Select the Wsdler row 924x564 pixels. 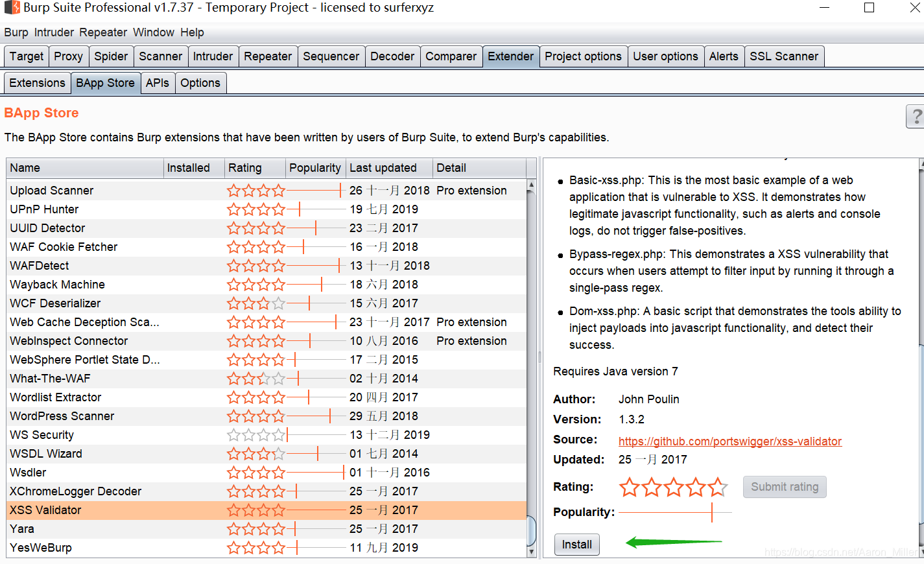point(267,473)
